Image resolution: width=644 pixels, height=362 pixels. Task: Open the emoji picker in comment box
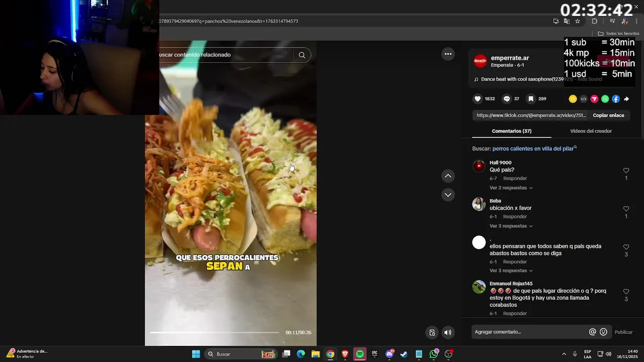point(603,332)
